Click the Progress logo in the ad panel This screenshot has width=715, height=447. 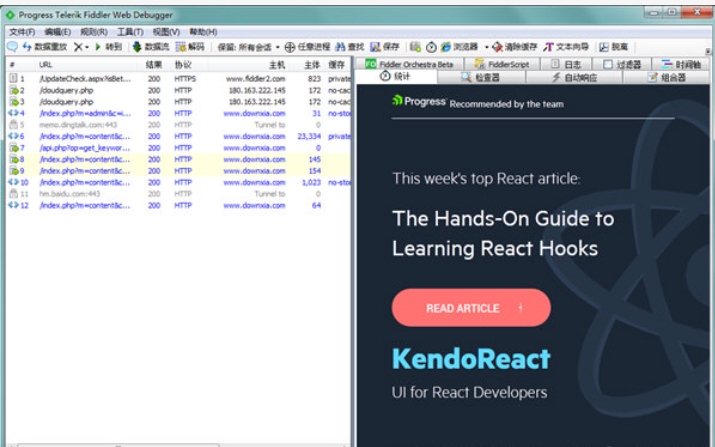419,101
